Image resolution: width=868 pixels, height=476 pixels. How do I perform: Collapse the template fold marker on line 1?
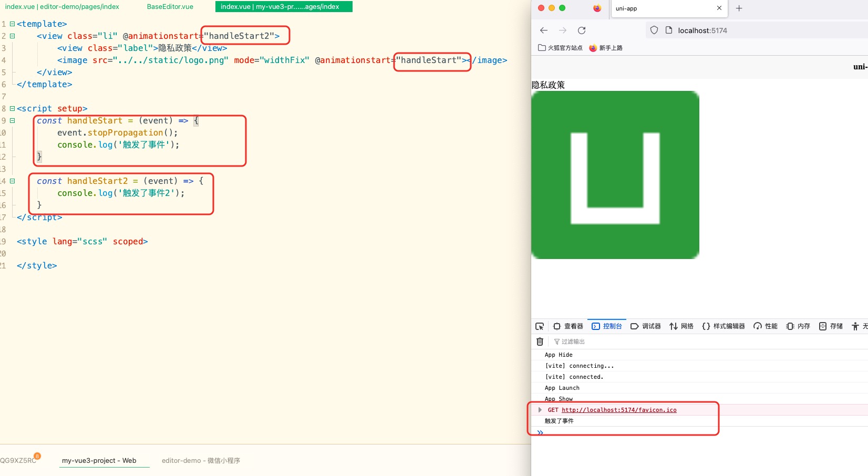click(12, 24)
